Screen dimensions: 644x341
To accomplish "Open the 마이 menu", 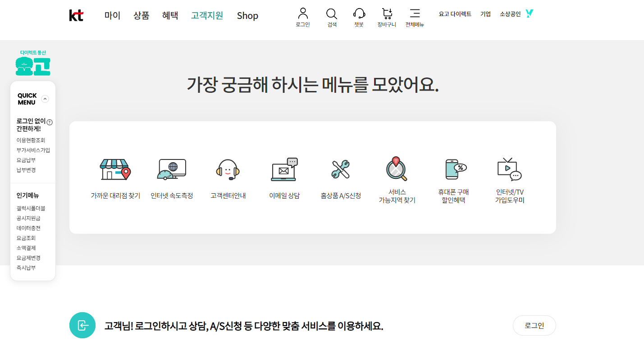I will (x=112, y=15).
